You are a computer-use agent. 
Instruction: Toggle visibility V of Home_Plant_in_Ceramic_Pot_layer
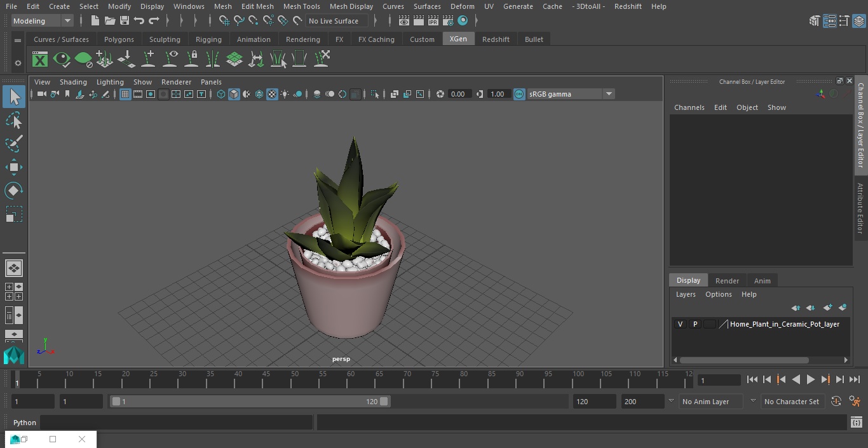(x=680, y=324)
